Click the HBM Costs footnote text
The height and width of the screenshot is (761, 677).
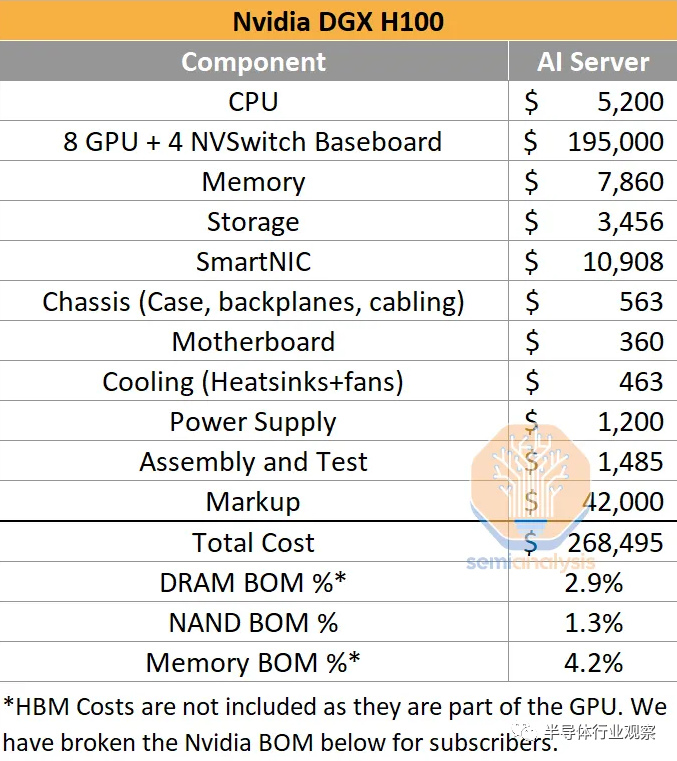coord(335,724)
